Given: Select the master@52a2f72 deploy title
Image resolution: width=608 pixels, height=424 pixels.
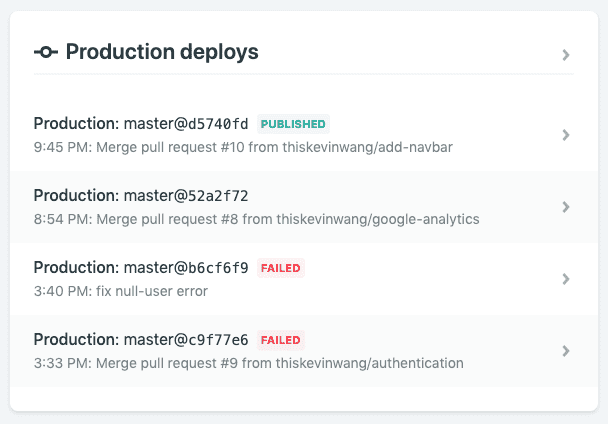Looking at the screenshot, I should pyautogui.click(x=141, y=196).
